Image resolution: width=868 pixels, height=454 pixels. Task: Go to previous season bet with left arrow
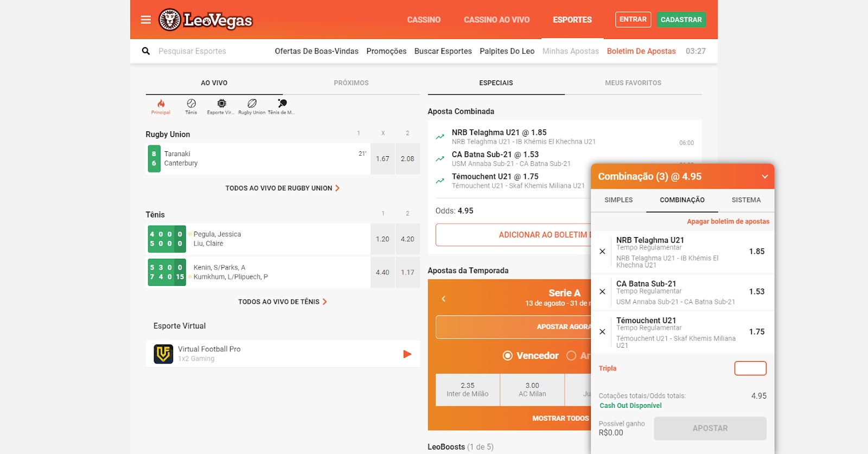coord(443,299)
